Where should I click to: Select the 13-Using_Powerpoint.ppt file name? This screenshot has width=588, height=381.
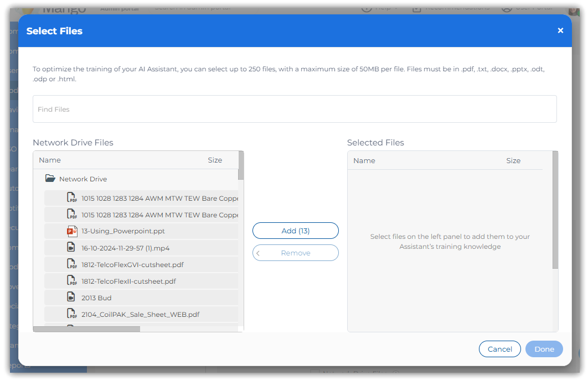[123, 232]
